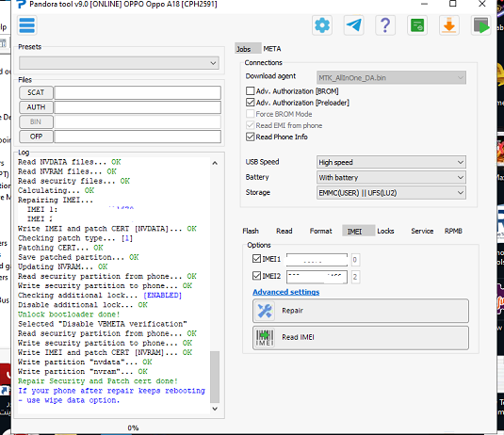Open the Storage dropdown
The height and width of the screenshot is (435, 504).
coord(391,193)
